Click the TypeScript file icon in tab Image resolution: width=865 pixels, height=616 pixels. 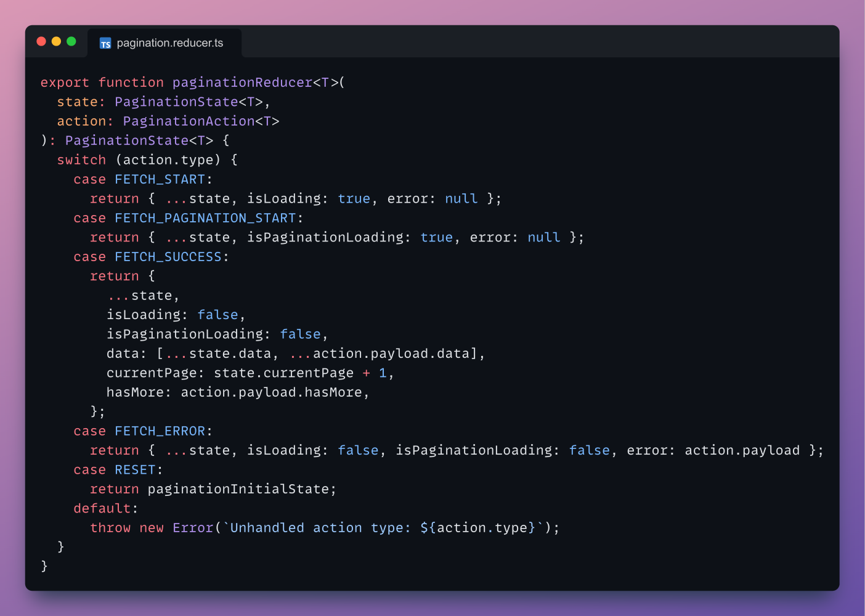point(105,43)
